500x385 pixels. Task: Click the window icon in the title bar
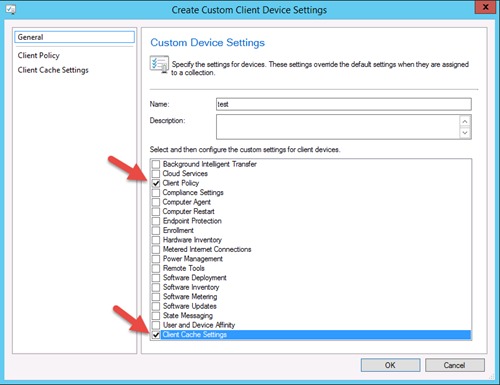(x=10, y=9)
